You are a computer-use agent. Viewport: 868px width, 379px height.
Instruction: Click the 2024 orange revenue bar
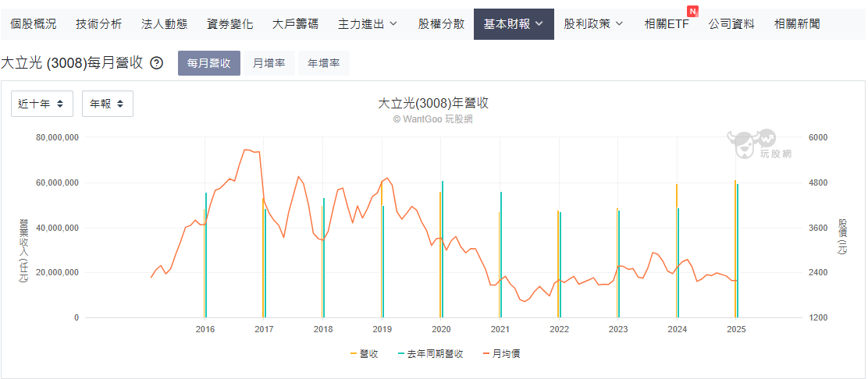677,251
